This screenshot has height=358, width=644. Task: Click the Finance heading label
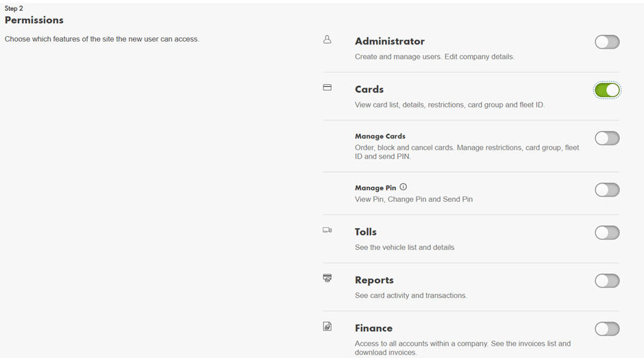pos(373,328)
